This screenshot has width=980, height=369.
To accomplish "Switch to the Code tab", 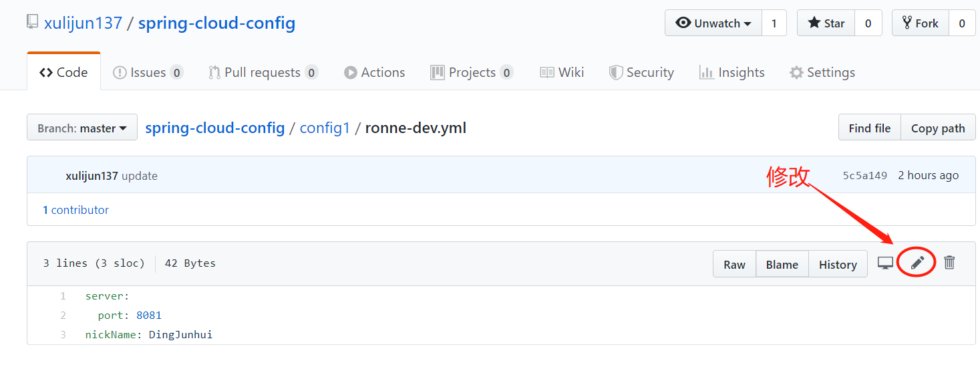I will coord(63,72).
